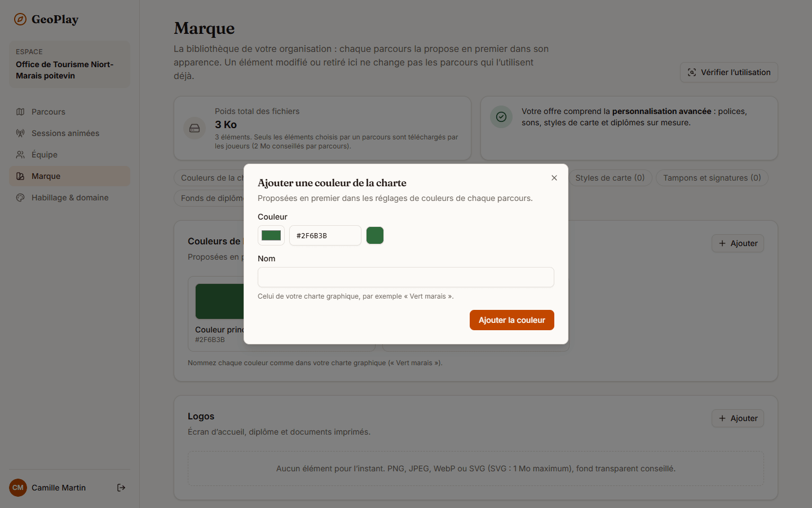
Task: Click the dialog title "Ajouter une couleur de la charte"
Action: coord(332,183)
